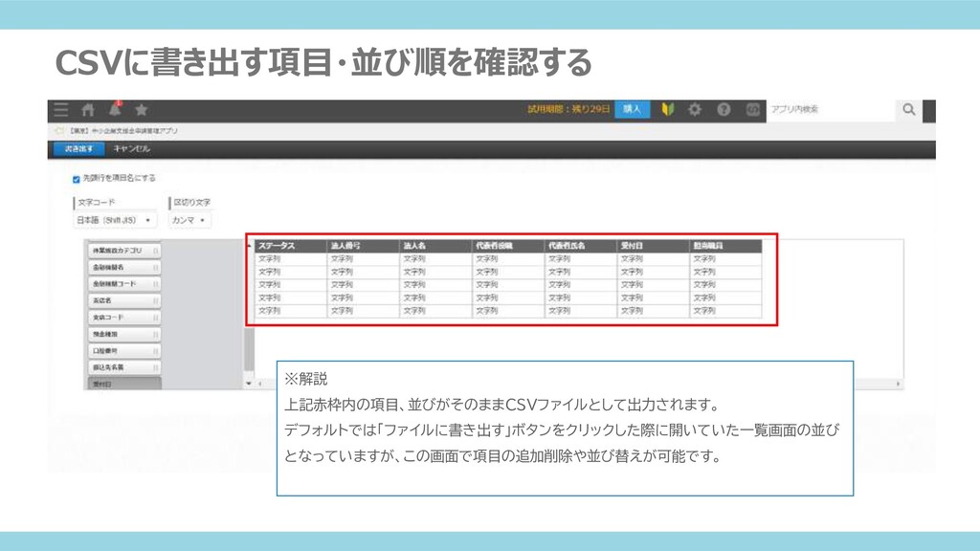Viewport: 980px width, 551px height.
Task: Click the grip handle on 預金種別 field
Action: click(155, 334)
